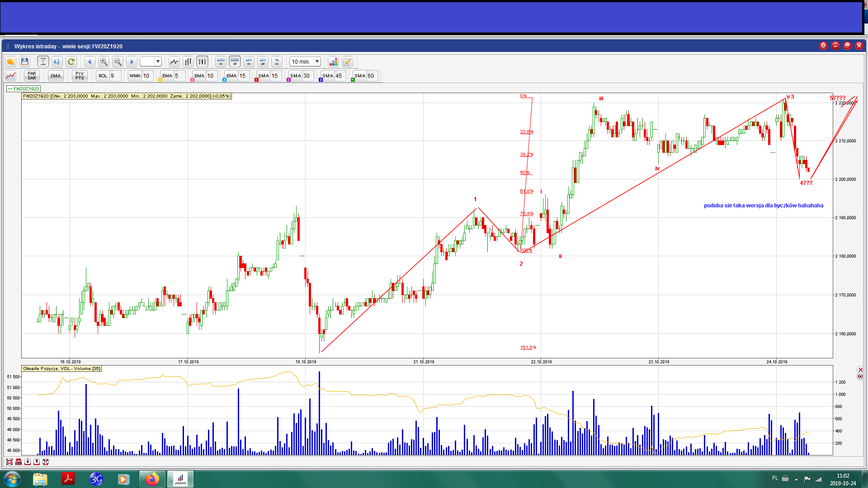This screenshot has height=488, width=868.
Task: Click the save diskette icon
Action: tap(25, 61)
